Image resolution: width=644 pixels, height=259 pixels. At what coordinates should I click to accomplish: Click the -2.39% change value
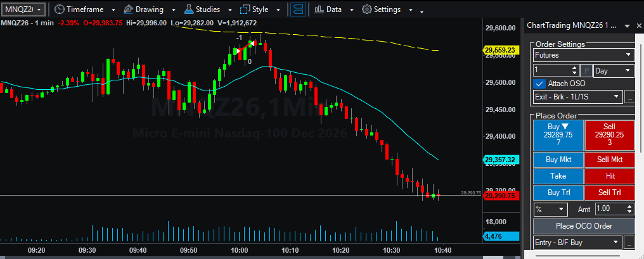pyautogui.click(x=67, y=23)
